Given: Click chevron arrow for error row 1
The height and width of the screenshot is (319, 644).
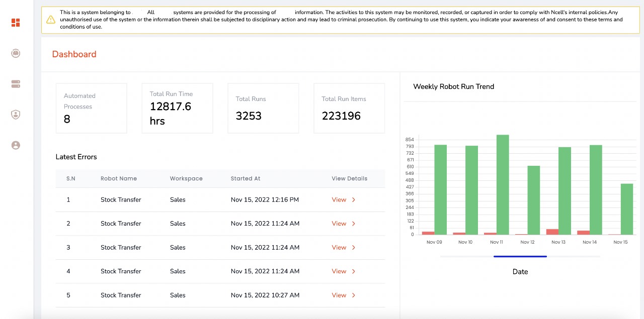Looking at the screenshot, I should 354,200.
